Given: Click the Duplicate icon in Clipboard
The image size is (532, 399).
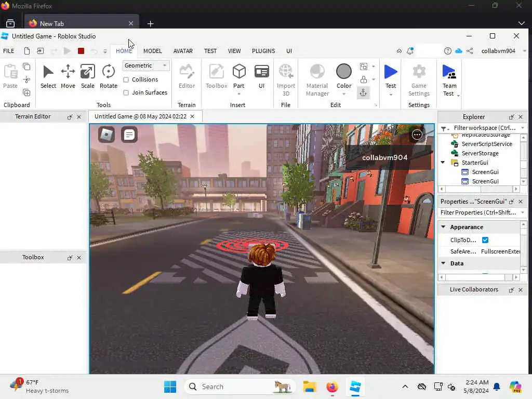Looking at the screenshot, I should 26,92.
